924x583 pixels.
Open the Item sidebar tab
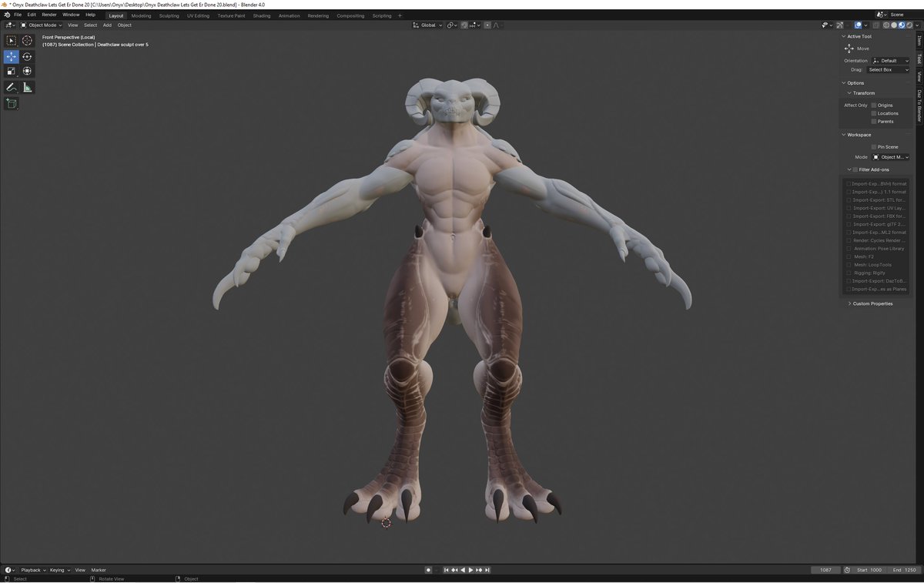(x=919, y=41)
